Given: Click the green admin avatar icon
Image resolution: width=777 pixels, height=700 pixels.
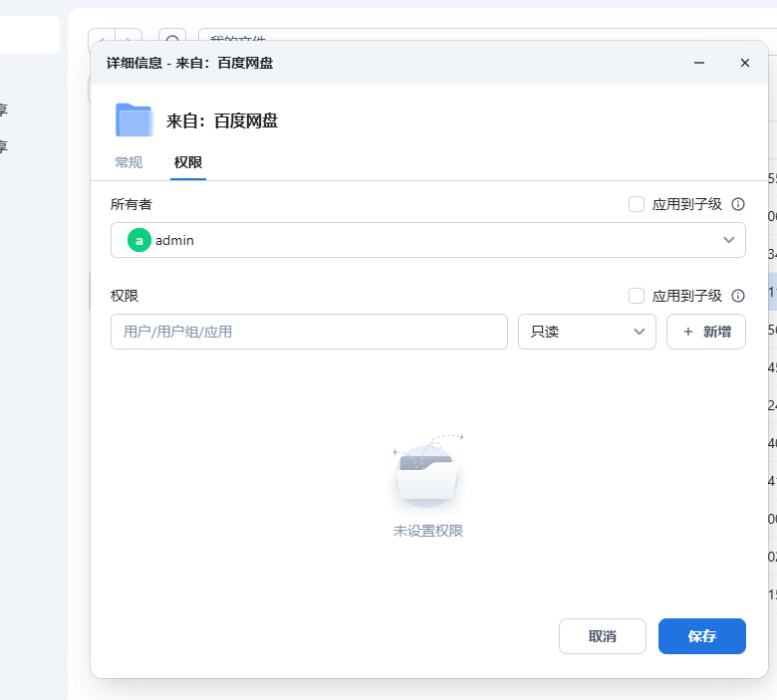Looking at the screenshot, I should coord(139,240).
